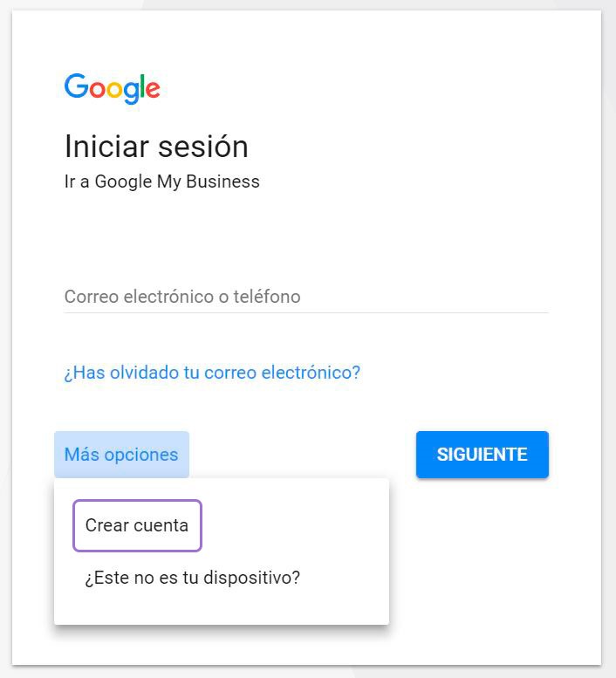Image resolution: width=616 pixels, height=678 pixels.
Task: Collapse the Más opciones dropdown
Action: tap(121, 455)
